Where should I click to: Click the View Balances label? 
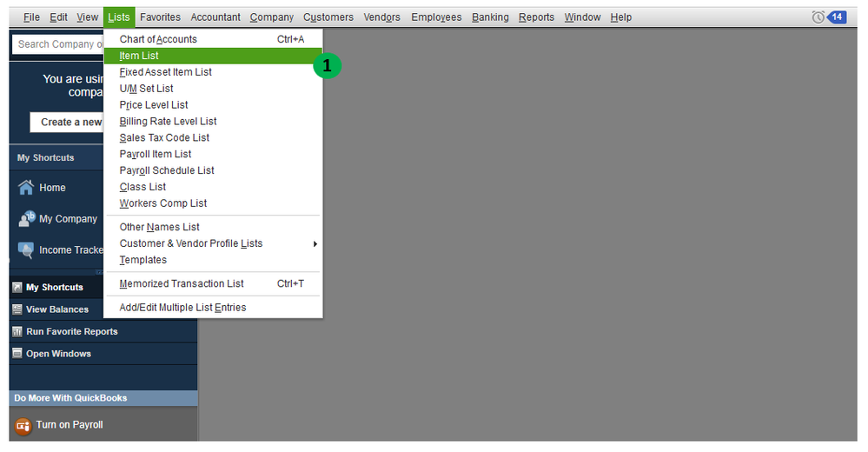coord(57,309)
